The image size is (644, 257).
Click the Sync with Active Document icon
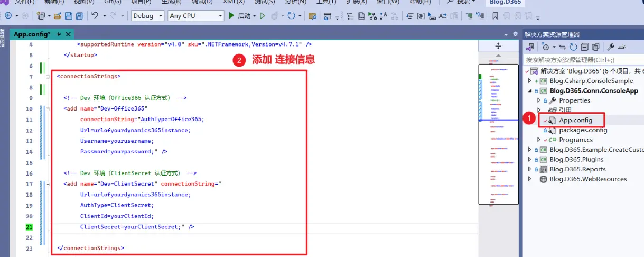(564, 47)
